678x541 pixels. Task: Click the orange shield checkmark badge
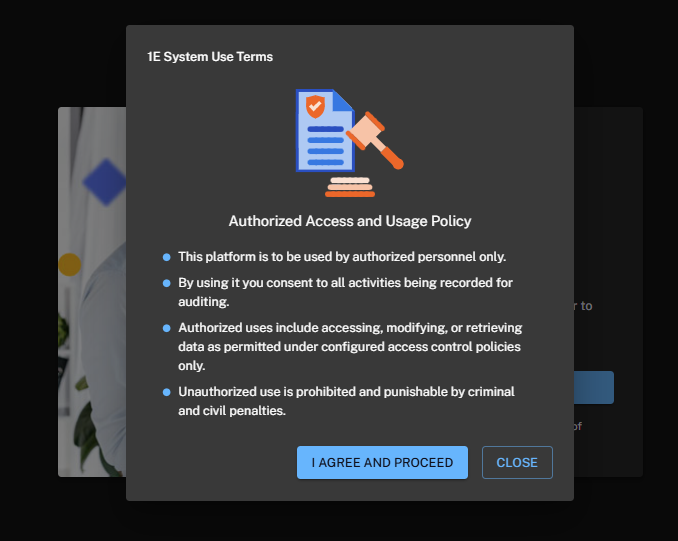[x=315, y=103]
